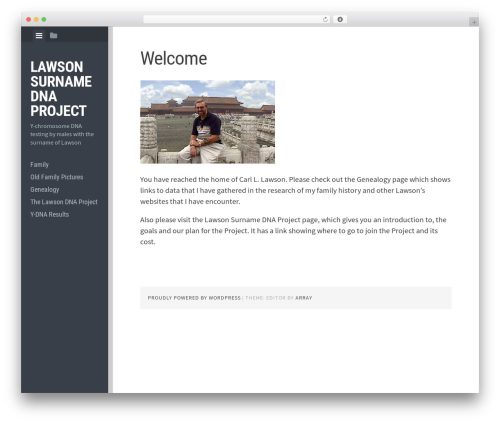Image resolution: width=500 pixels, height=423 pixels.
Task: Open the Forbidden City photo of Carl
Action: click(x=207, y=122)
